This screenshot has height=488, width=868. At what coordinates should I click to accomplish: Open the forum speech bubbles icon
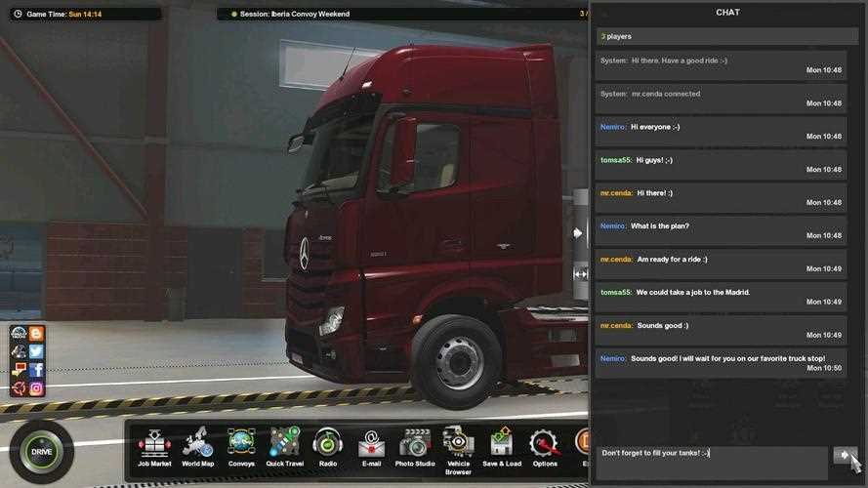pos(19,370)
